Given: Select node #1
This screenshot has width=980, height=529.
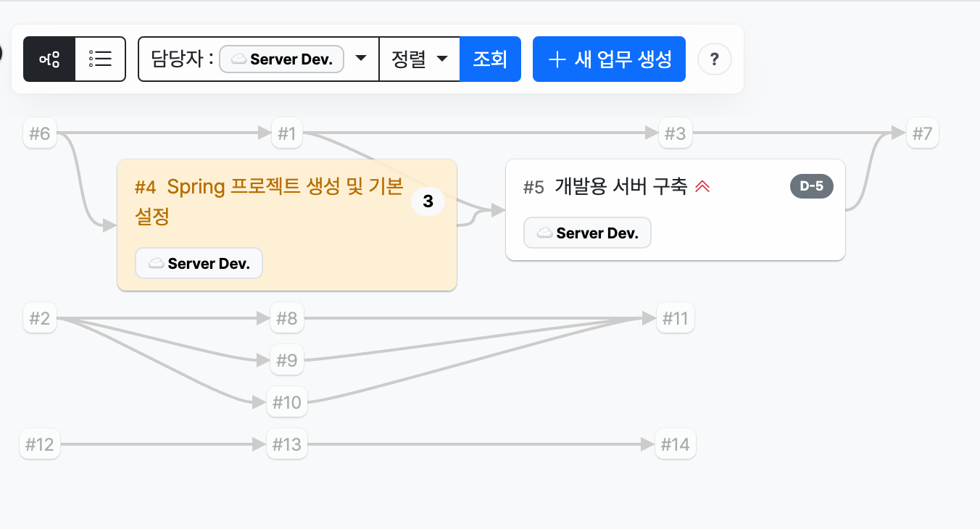Looking at the screenshot, I should point(287,133).
